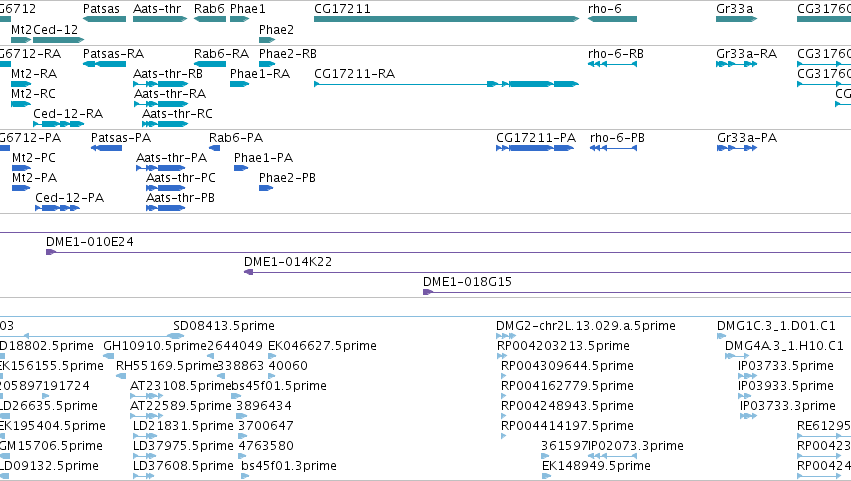The width and height of the screenshot is (851, 481).
Task: Select the Aats-thr-RA transcript
Action: click(x=160, y=104)
